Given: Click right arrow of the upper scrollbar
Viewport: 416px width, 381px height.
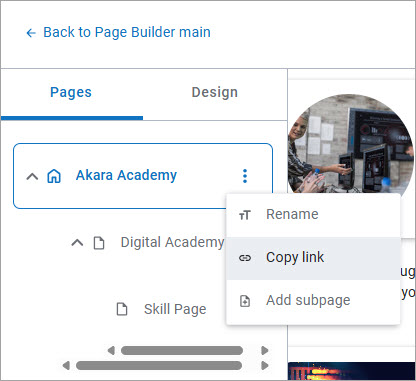Looking at the screenshot, I should pos(265,350).
